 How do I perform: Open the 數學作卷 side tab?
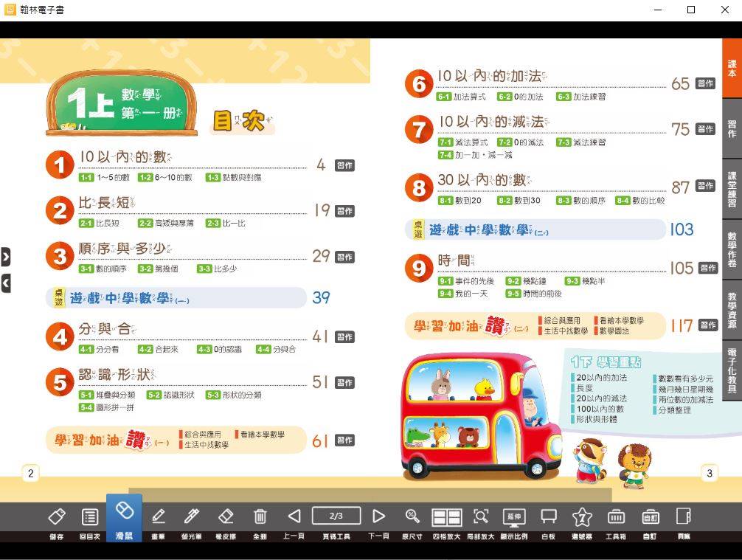point(732,249)
